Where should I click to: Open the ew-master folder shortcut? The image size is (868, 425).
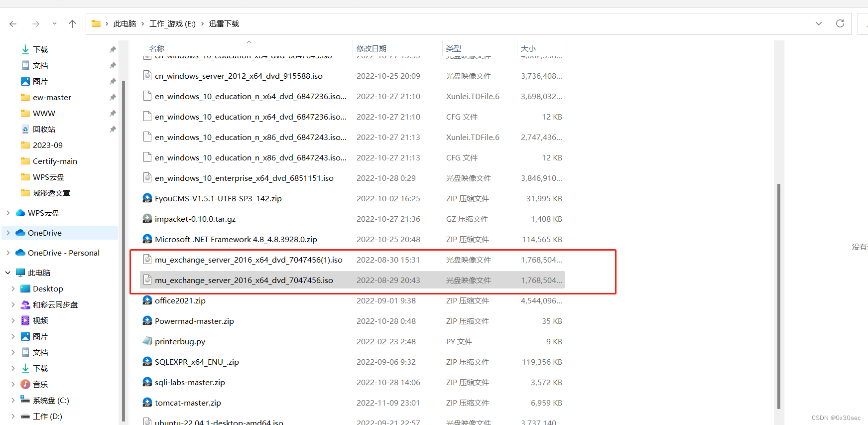tap(52, 97)
